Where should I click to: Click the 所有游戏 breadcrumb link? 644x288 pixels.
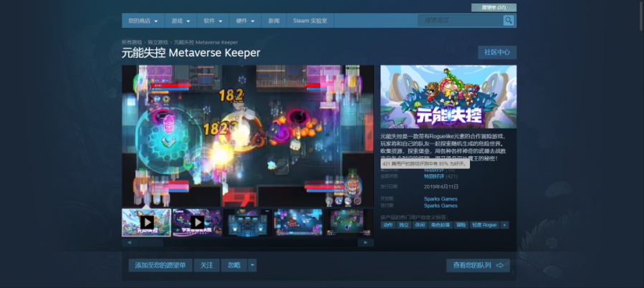tap(132, 42)
